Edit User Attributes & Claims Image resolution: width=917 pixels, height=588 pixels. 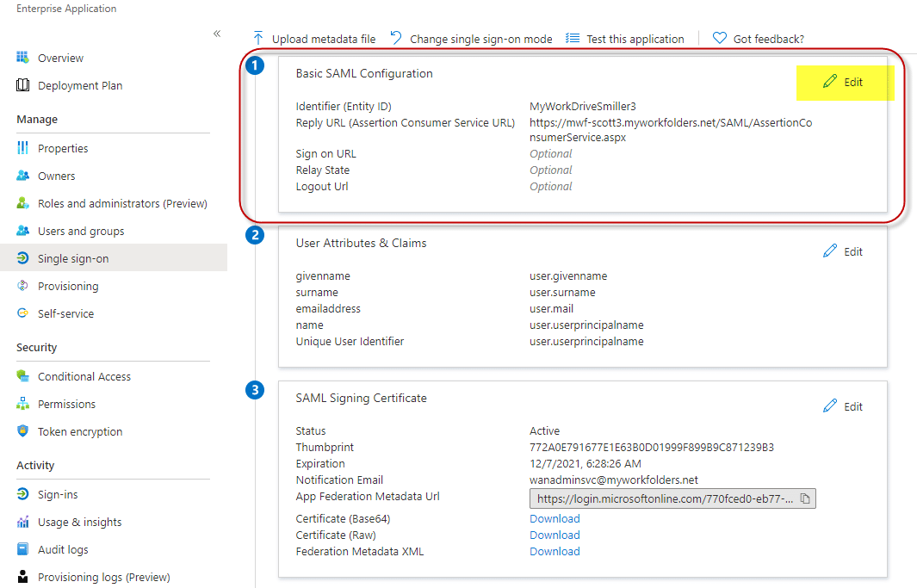pos(843,251)
